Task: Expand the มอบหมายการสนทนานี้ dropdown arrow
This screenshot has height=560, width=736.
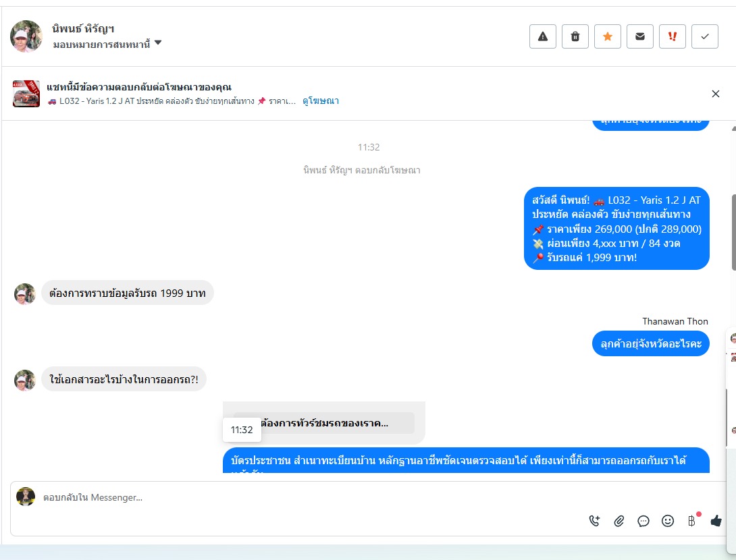Action: [x=158, y=43]
